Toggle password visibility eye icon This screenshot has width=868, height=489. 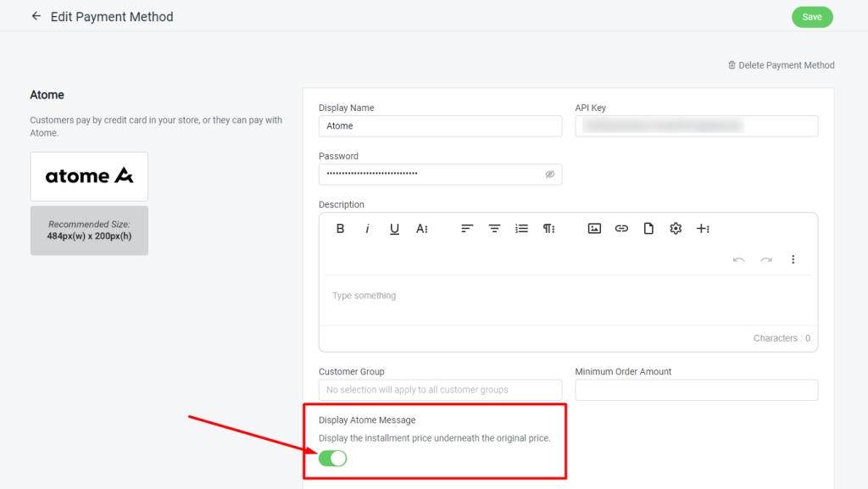(x=549, y=175)
